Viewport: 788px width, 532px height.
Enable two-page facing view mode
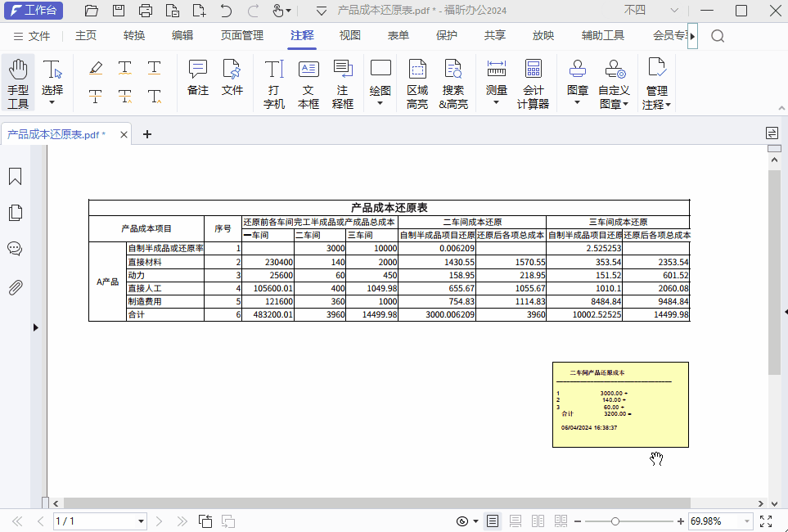[538, 521]
